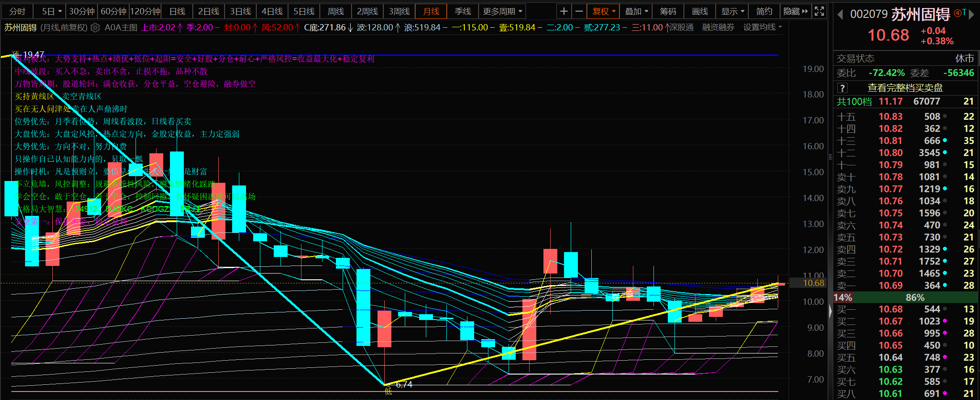Toggle full-screen chart mode icon
Screen dimensions: 980x400
[x=819, y=11]
